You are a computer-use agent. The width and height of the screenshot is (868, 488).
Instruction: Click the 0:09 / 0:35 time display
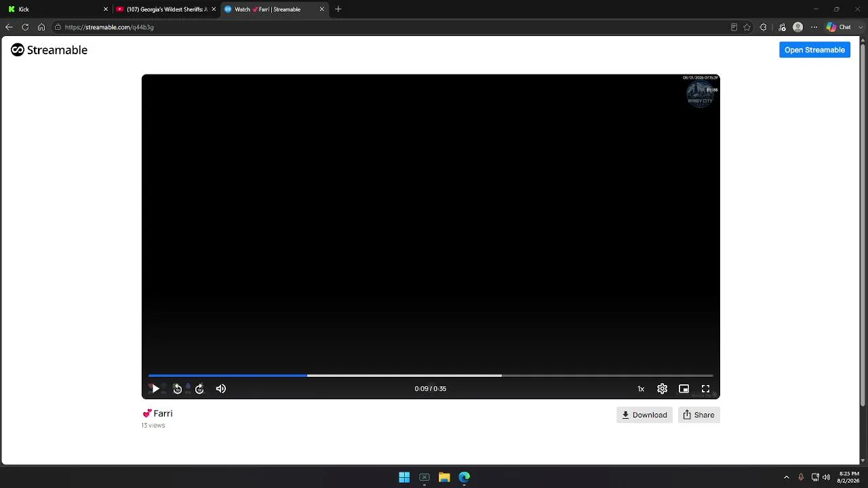pyautogui.click(x=431, y=389)
